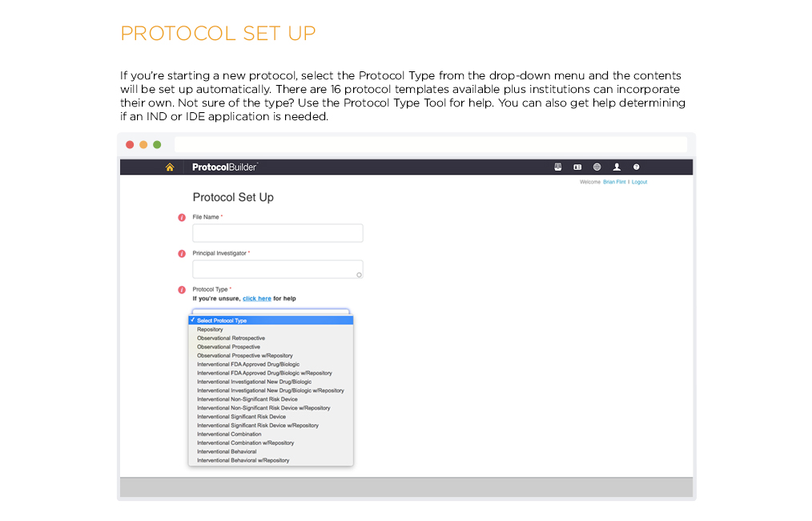This screenshot has height=521, width=812.
Task: Click info icon beside File Name
Action: pos(182,217)
